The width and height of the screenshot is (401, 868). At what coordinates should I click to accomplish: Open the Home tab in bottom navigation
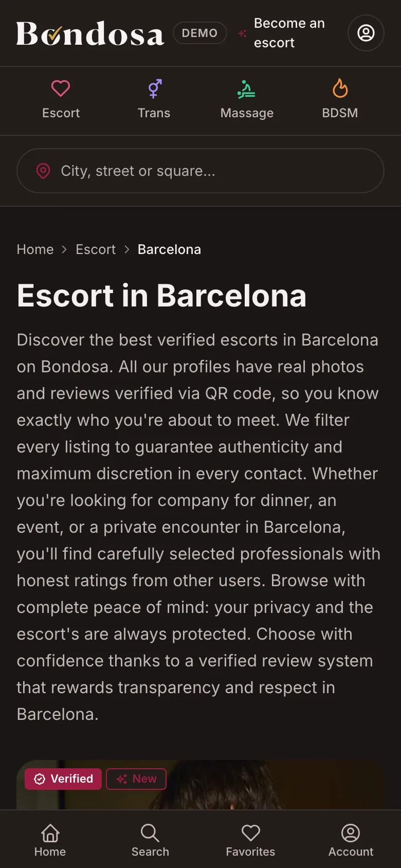tap(50, 840)
